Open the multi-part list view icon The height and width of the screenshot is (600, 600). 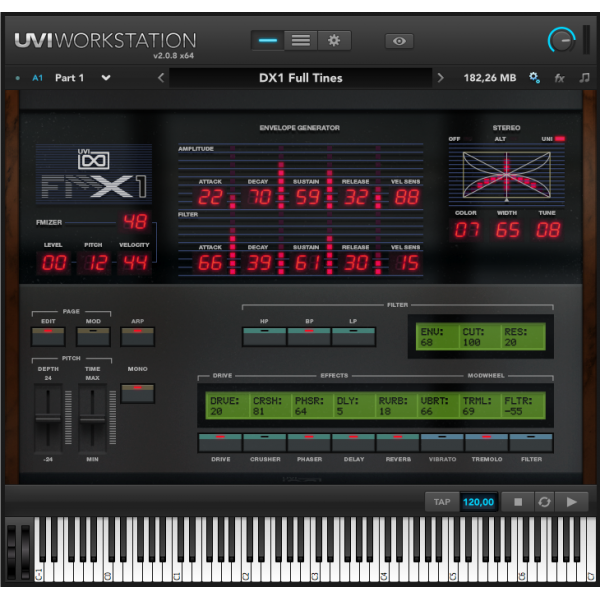(x=301, y=41)
